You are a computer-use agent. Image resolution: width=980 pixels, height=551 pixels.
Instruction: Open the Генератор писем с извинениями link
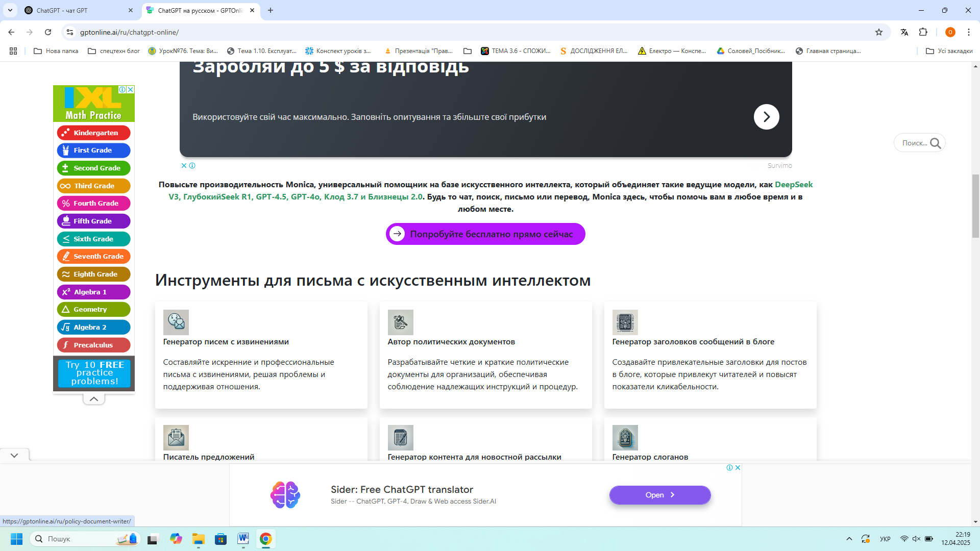tap(226, 342)
